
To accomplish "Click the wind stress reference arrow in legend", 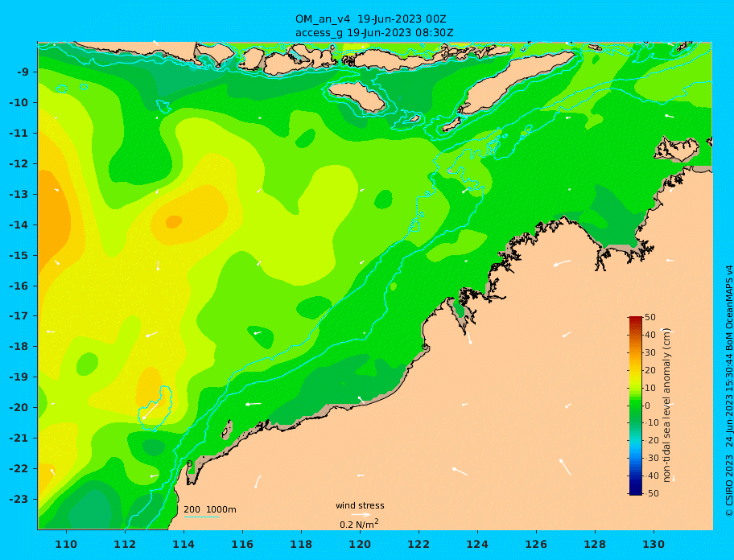I will [x=361, y=515].
